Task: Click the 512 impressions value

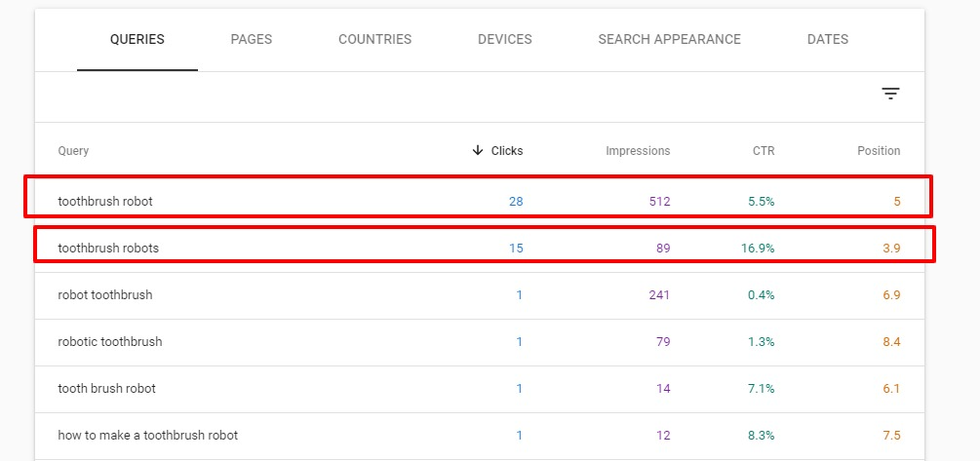Action: pyautogui.click(x=659, y=202)
